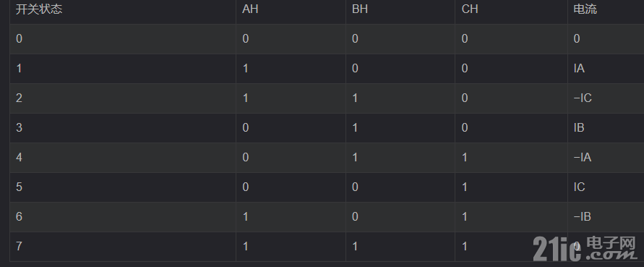This screenshot has width=644, height=267.
Task: Click the AH column header
Action: (250, 9)
